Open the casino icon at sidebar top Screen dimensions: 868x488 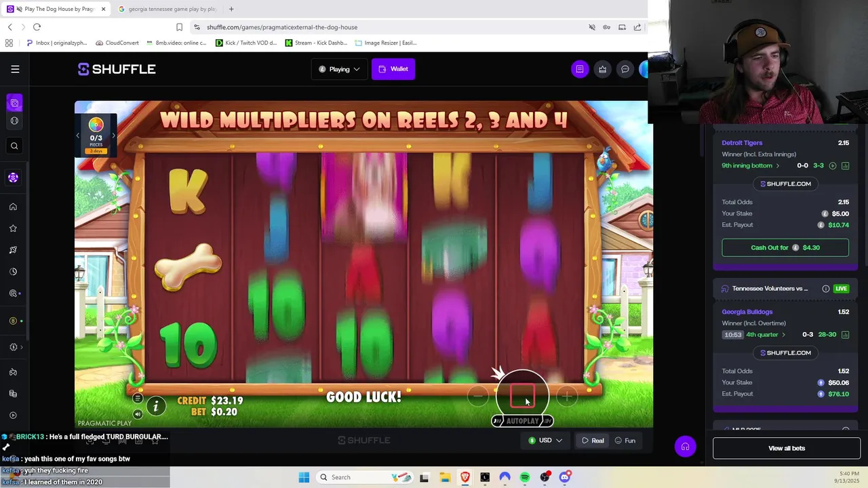click(14, 103)
